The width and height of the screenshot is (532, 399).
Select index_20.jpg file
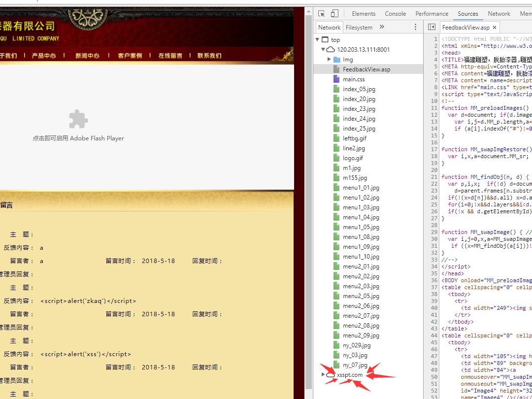click(359, 99)
